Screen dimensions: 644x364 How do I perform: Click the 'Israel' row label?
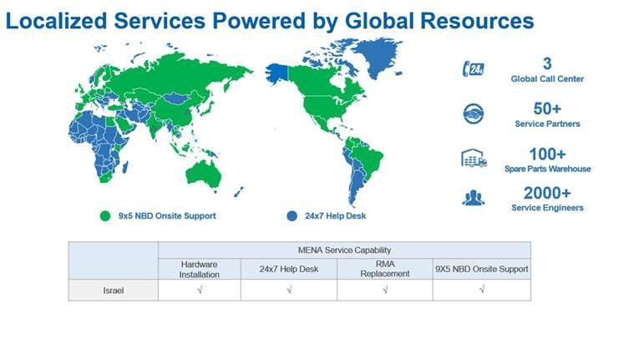(114, 291)
